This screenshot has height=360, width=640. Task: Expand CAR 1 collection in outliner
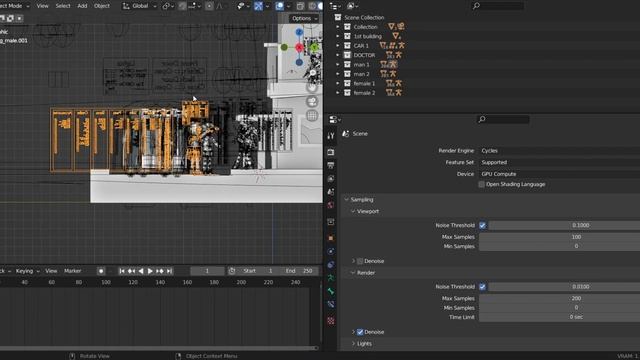338,46
